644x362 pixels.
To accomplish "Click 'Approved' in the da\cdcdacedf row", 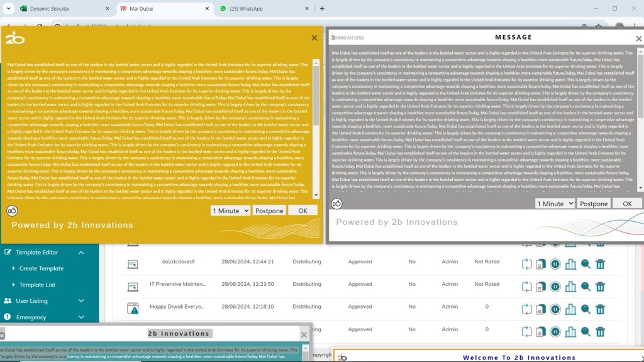I will coord(360,261).
